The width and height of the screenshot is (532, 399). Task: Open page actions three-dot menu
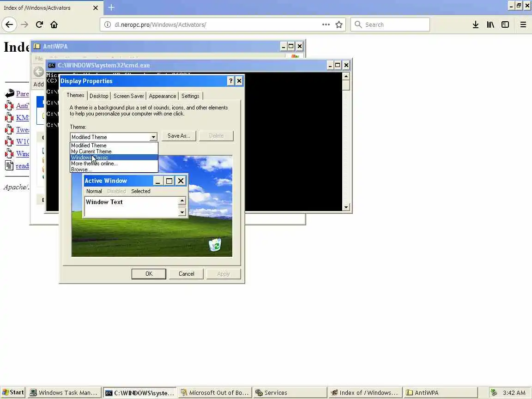pyautogui.click(x=326, y=24)
